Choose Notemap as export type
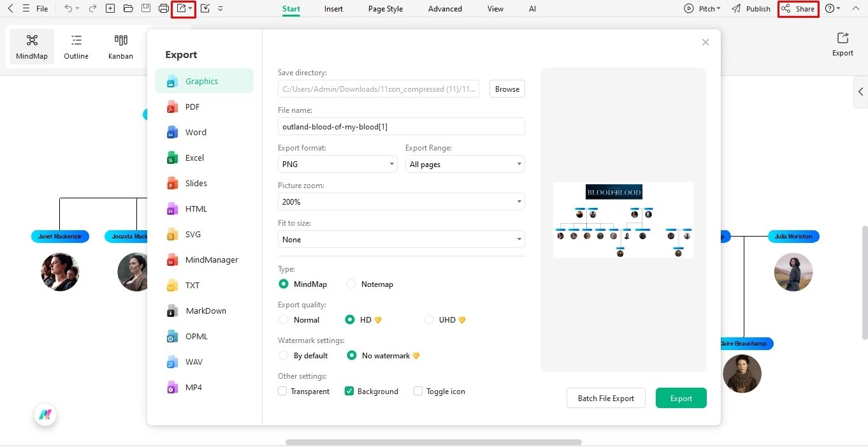Screen dimensions: 868x447 [351, 284]
